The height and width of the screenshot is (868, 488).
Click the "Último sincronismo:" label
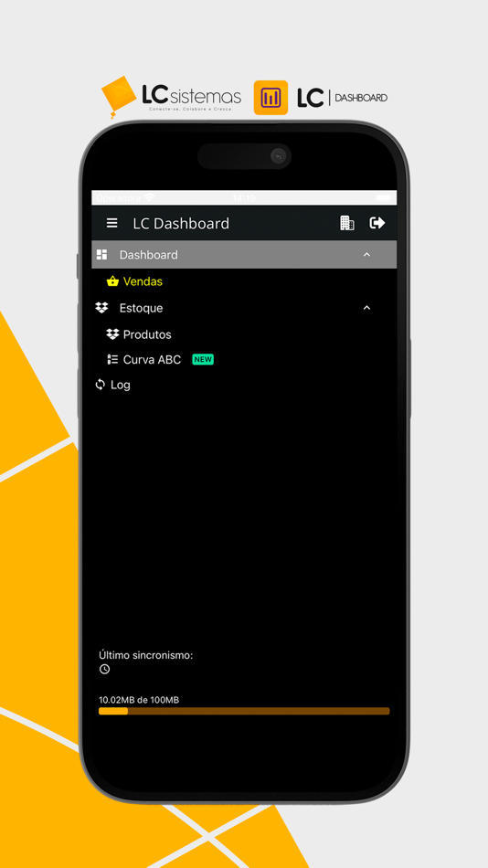click(x=145, y=655)
